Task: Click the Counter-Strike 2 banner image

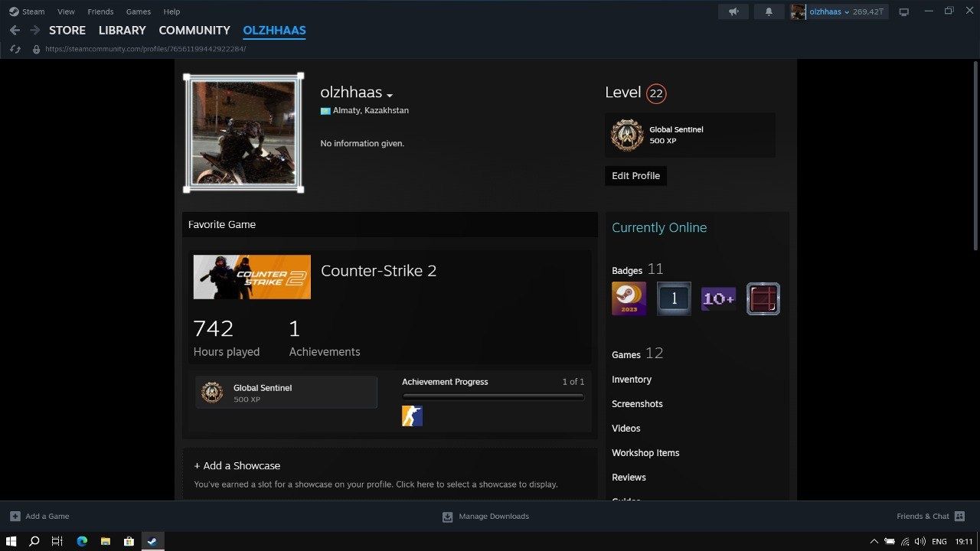Action: [x=252, y=277]
